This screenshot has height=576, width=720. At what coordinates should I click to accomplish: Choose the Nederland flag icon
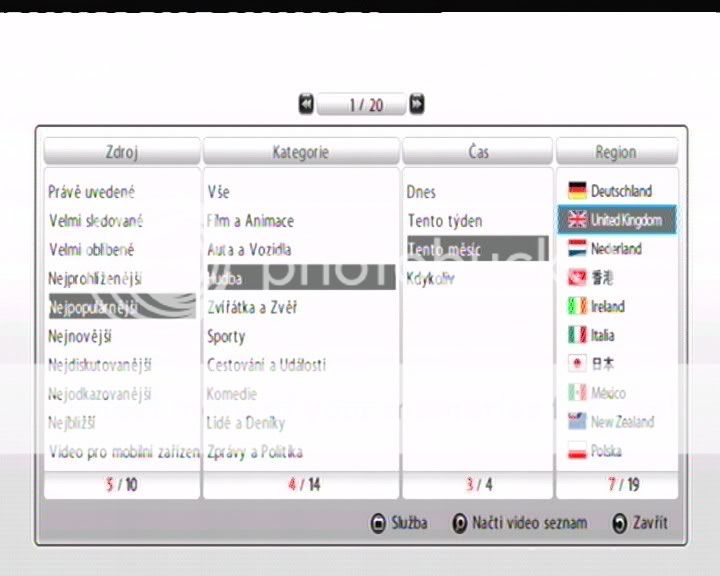tap(576, 248)
